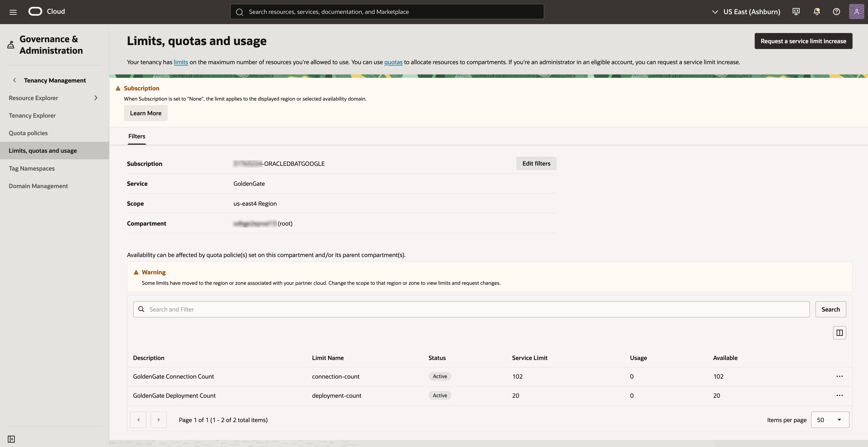868x447 pixels.
Task: Click the Learn More button
Action: (x=146, y=113)
